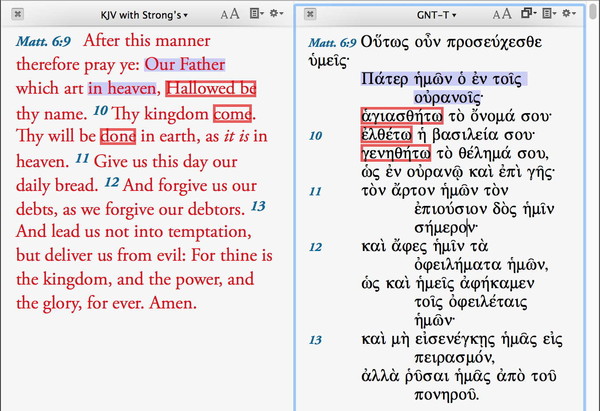Click the word 'debts,' in verse 12
The image size is (600, 411).
click(x=37, y=210)
